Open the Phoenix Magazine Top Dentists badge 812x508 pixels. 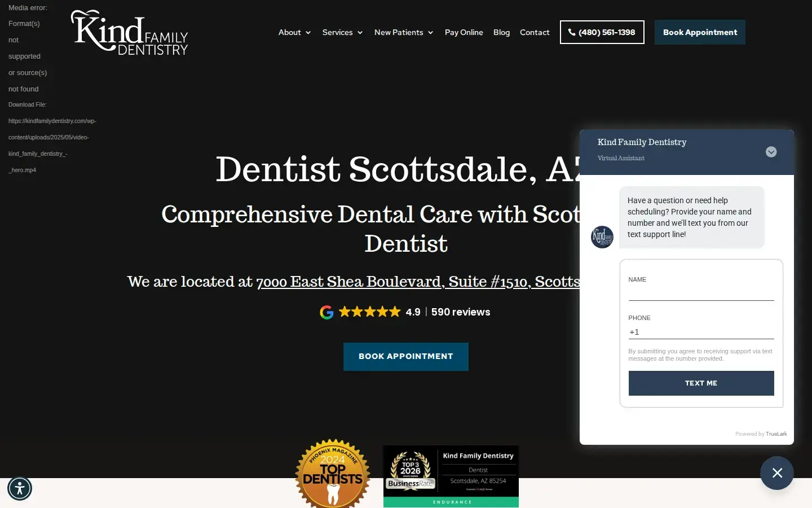(333, 473)
